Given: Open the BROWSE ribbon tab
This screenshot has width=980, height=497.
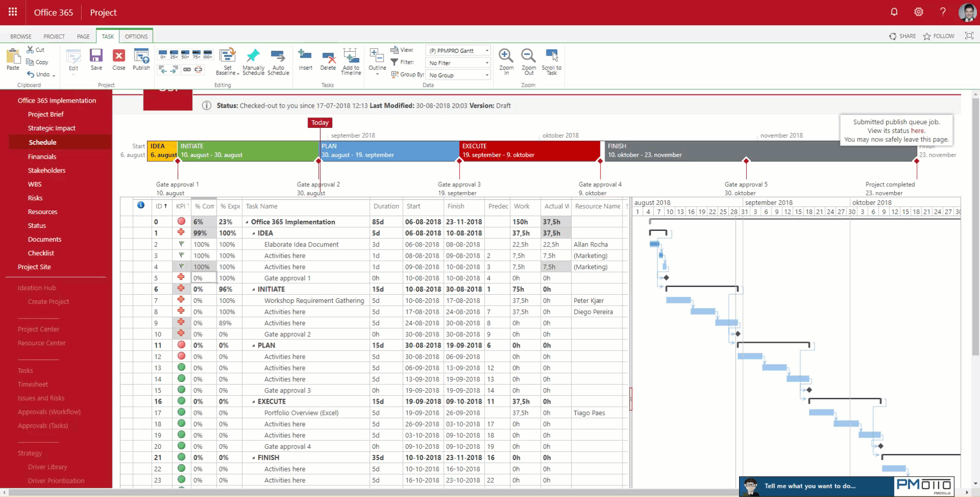Looking at the screenshot, I should point(21,36).
